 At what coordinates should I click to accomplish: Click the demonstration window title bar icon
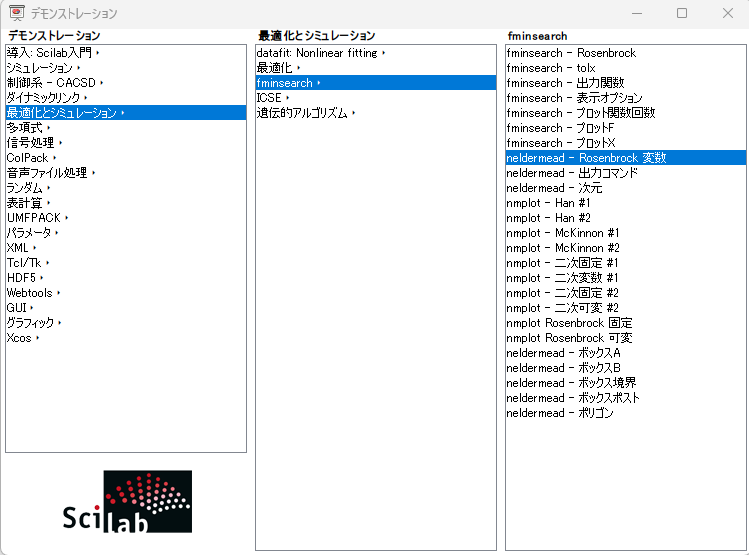(16, 14)
